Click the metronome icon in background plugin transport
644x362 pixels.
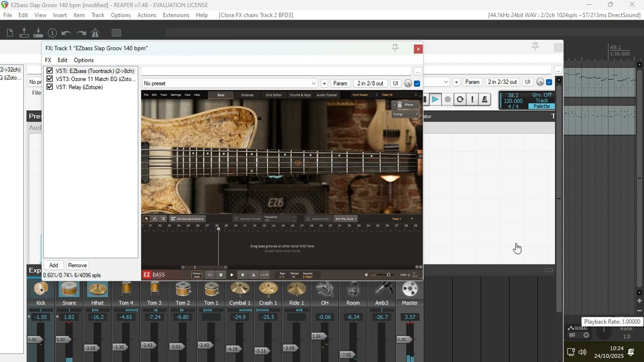[485, 100]
